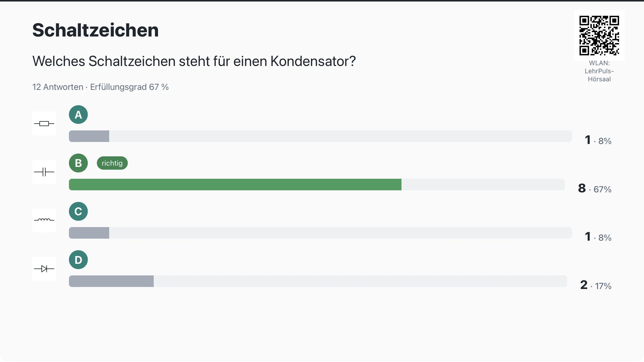Open the QR code for joining
Image resolution: width=644 pixels, height=362 pixels.
599,35
